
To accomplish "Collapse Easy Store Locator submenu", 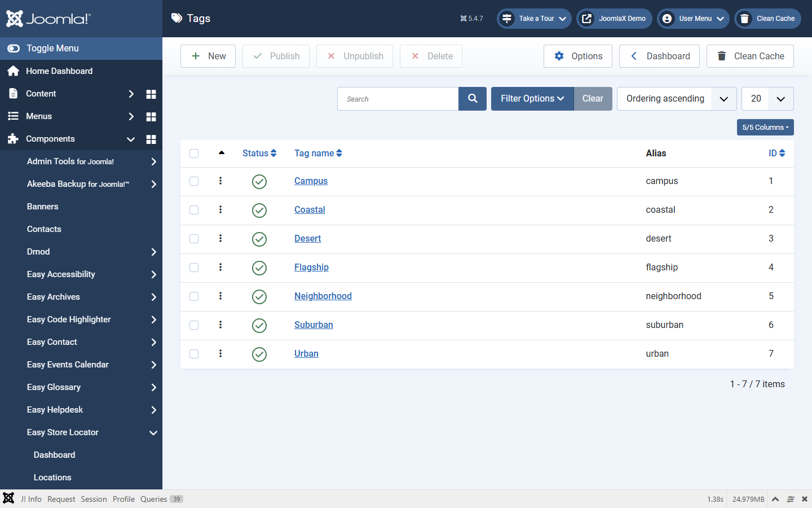I will pyautogui.click(x=153, y=432).
